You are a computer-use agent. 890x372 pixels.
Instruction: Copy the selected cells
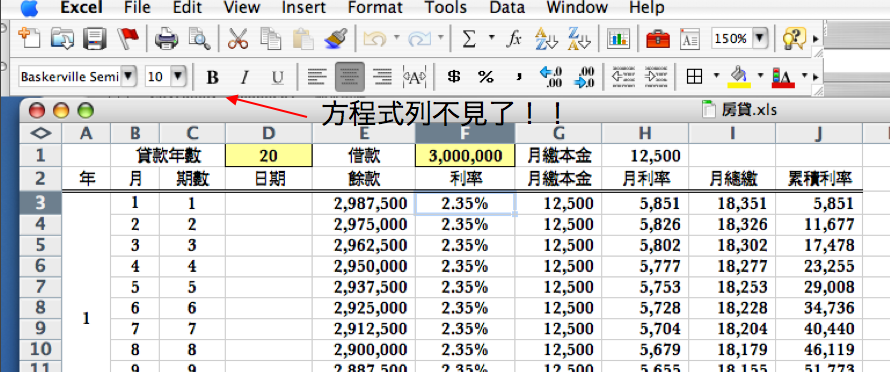pyautogui.click(x=270, y=38)
